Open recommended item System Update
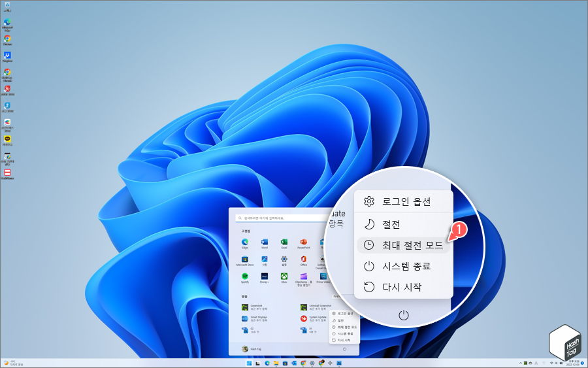 (314, 318)
